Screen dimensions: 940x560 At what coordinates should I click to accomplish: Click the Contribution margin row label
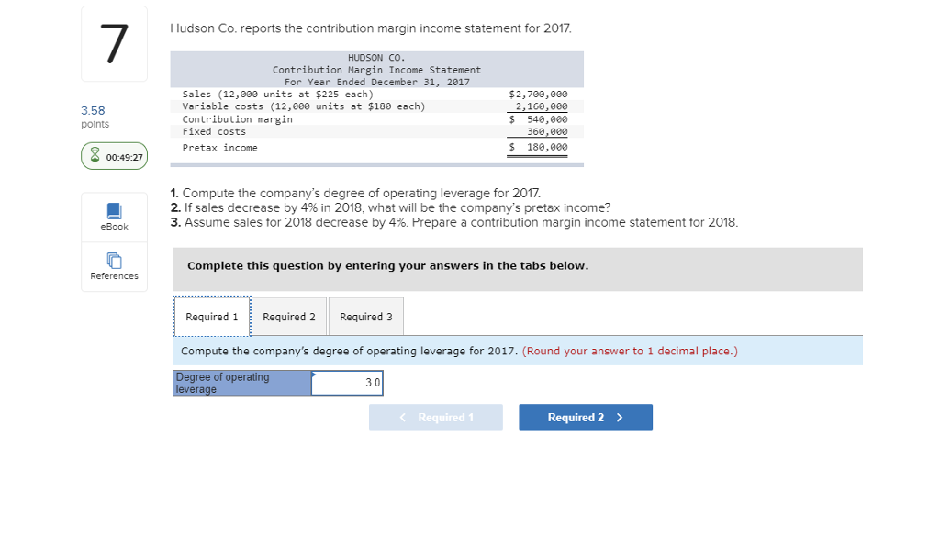tap(238, 119)
